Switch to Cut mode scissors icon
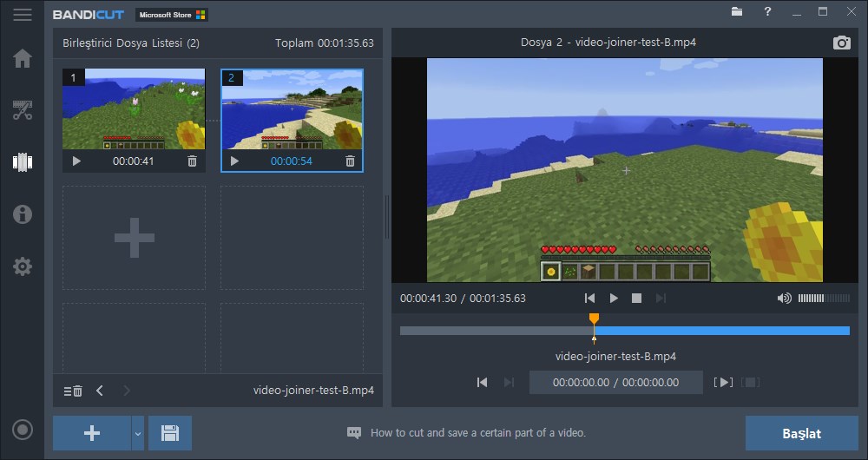Screen dimensions: 868x460 point(23,110)
